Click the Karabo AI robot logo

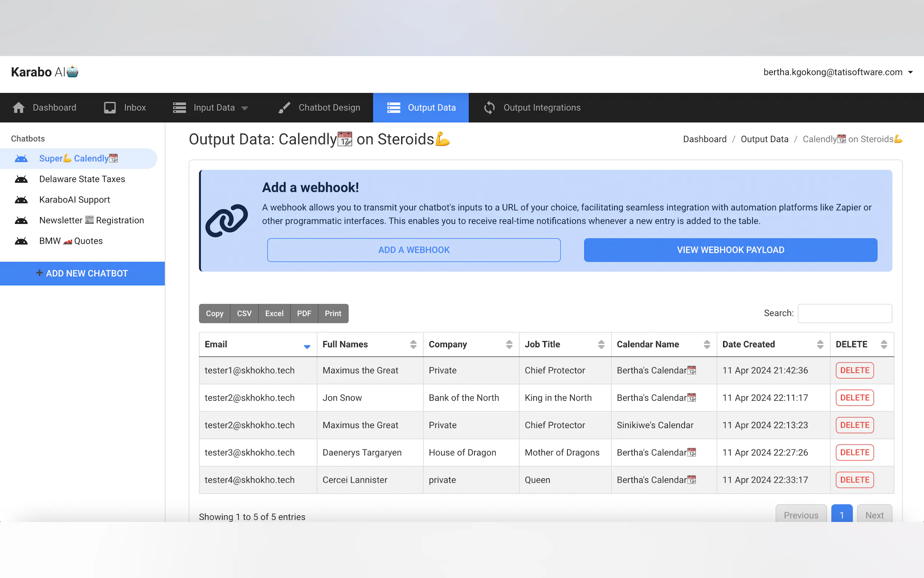[x=73, y=72]
